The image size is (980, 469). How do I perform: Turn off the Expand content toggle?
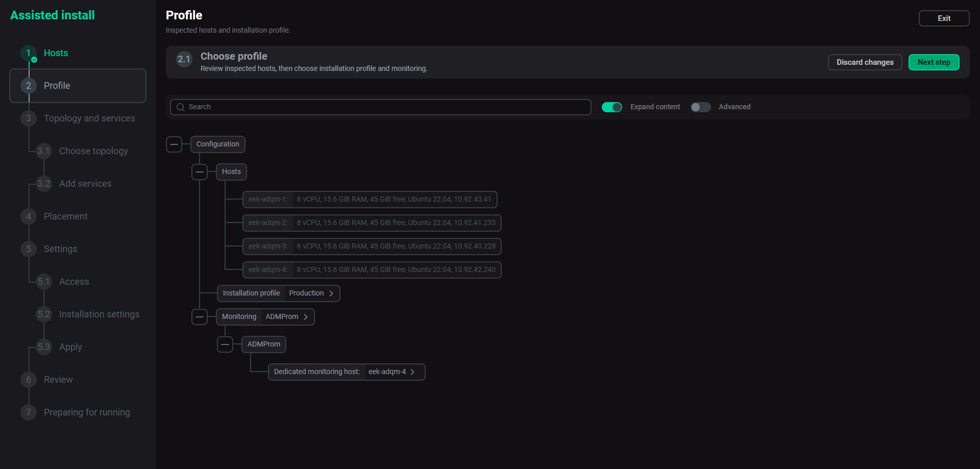pyautogui.click(x=612, y=107)
